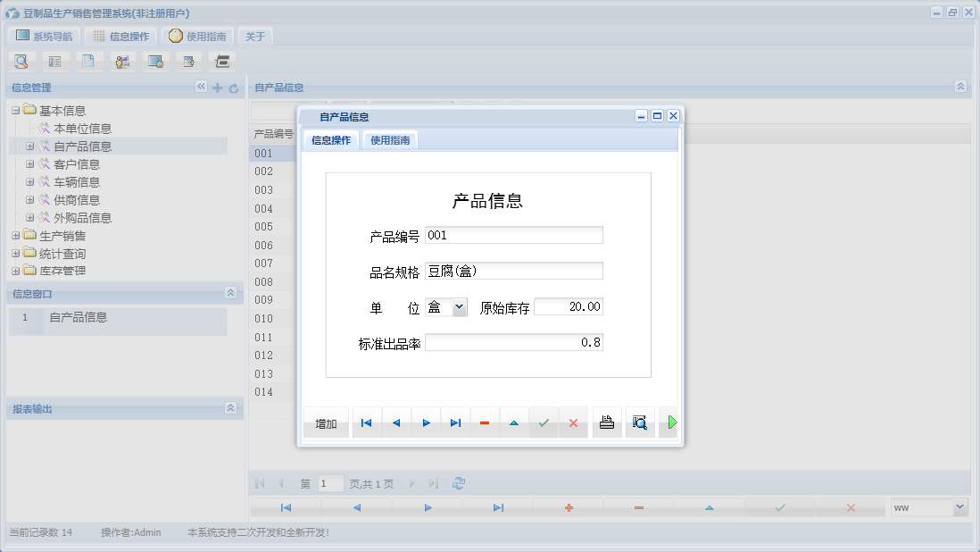Delete the record using the red minus icon
Viewport: 980px width, 552px height.
pos(485,422)
